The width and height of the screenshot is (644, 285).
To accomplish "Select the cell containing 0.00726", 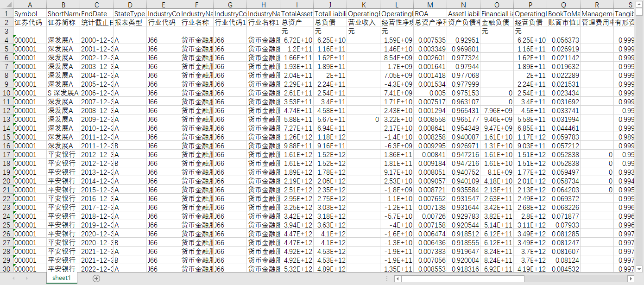I will pos(430,216).
